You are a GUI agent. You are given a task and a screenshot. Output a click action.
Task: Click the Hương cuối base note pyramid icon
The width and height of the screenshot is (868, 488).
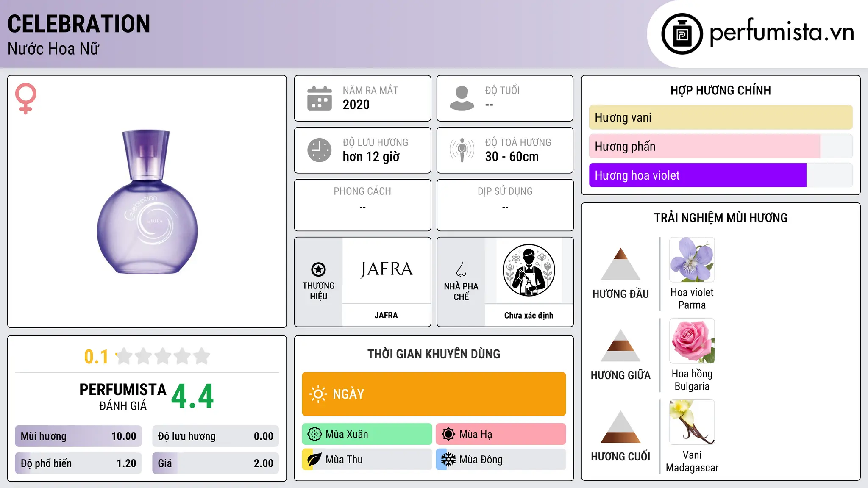620,427
